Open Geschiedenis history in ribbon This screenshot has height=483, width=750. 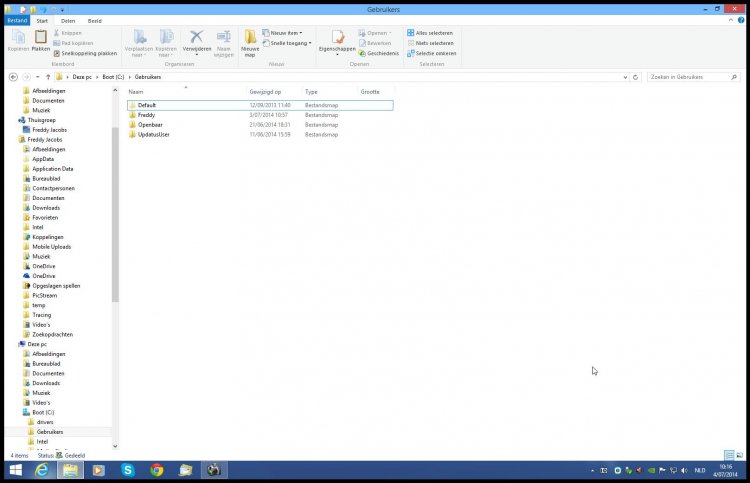click(x=379, y=53)
